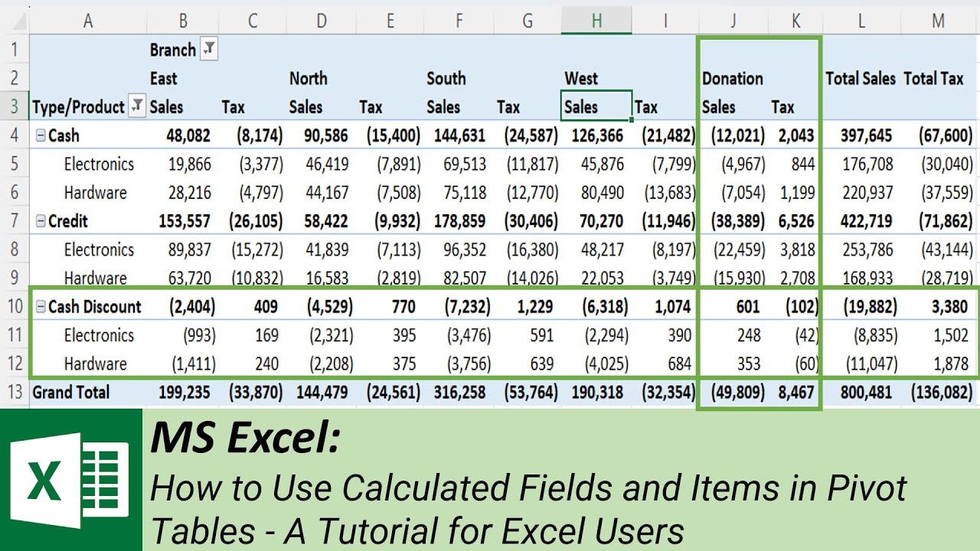Click Hardware under Cash in row 6
The height and width of the screenshot is (551, 980).
(95, 193)
